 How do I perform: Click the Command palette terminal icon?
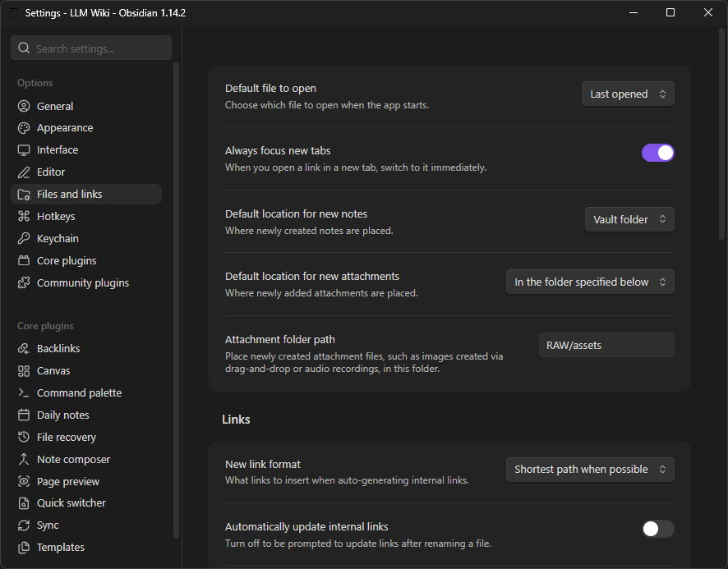coord(24,392)
